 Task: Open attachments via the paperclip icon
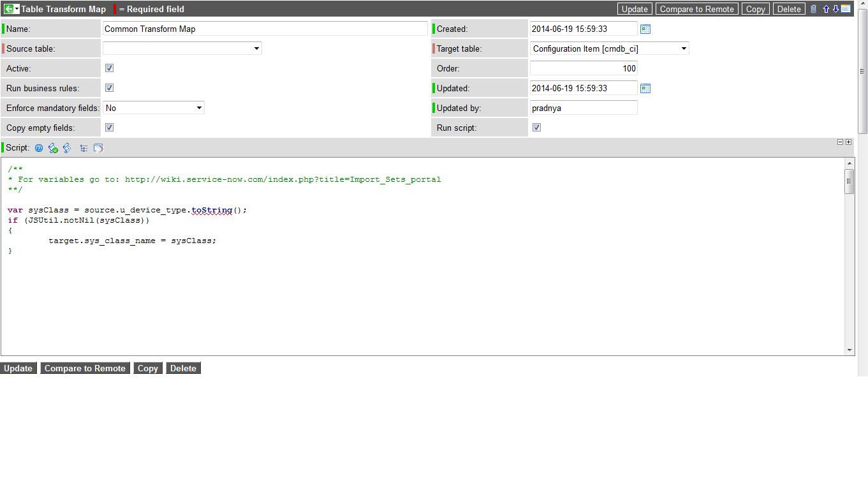813,8
